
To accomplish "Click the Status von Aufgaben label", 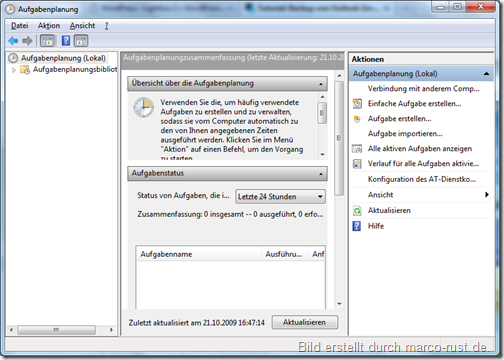I will (183, 196).
